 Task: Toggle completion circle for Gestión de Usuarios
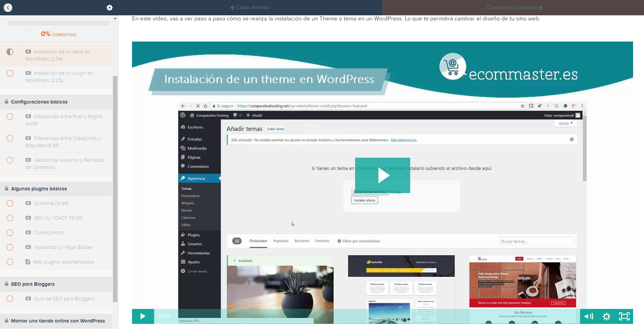click(10, 160)
